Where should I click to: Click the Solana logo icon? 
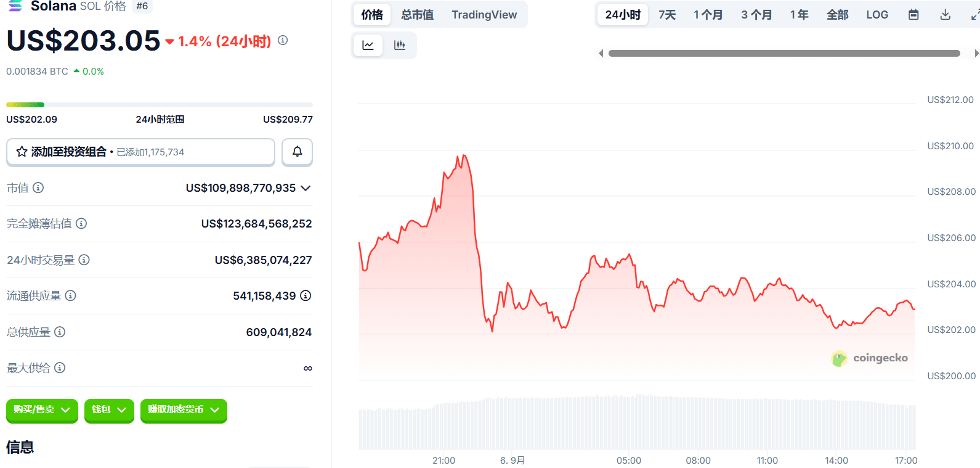(15, 6)
